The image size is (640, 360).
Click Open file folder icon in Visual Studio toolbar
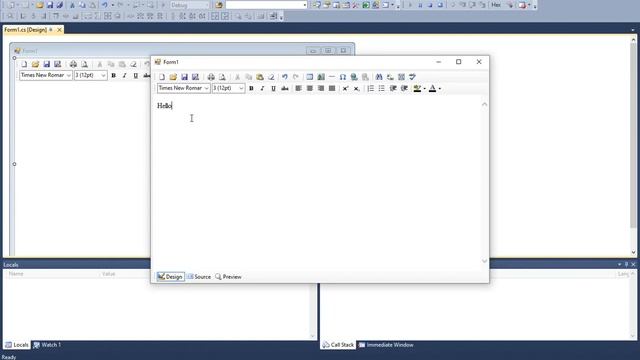(40, 5)
